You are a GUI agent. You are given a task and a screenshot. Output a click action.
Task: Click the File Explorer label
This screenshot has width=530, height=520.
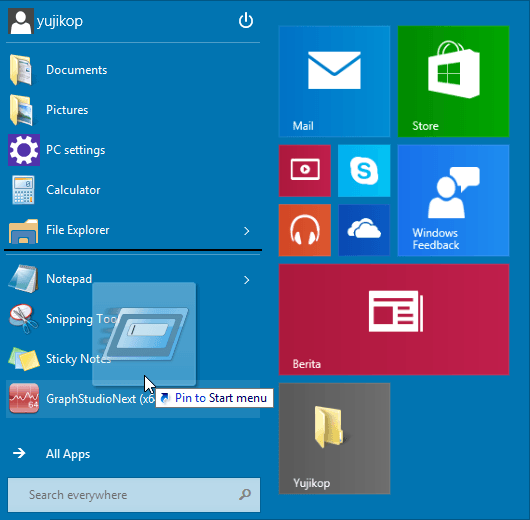coord(77,230)
